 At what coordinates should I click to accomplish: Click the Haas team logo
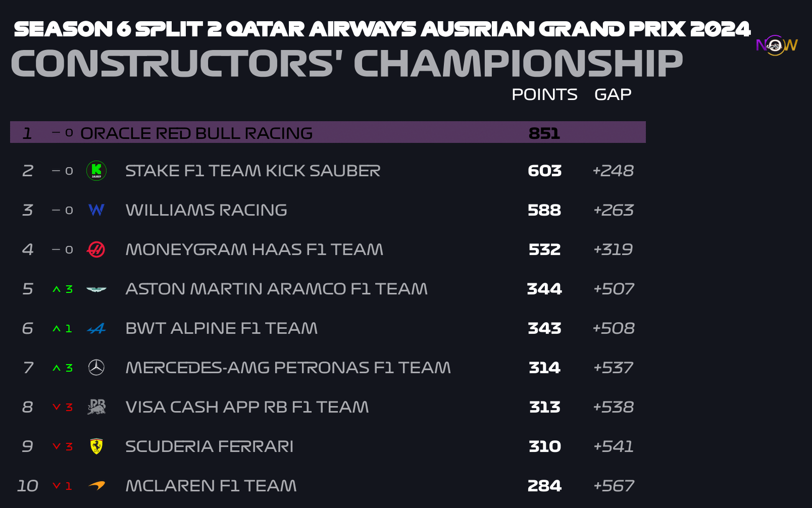coord(96,249)
